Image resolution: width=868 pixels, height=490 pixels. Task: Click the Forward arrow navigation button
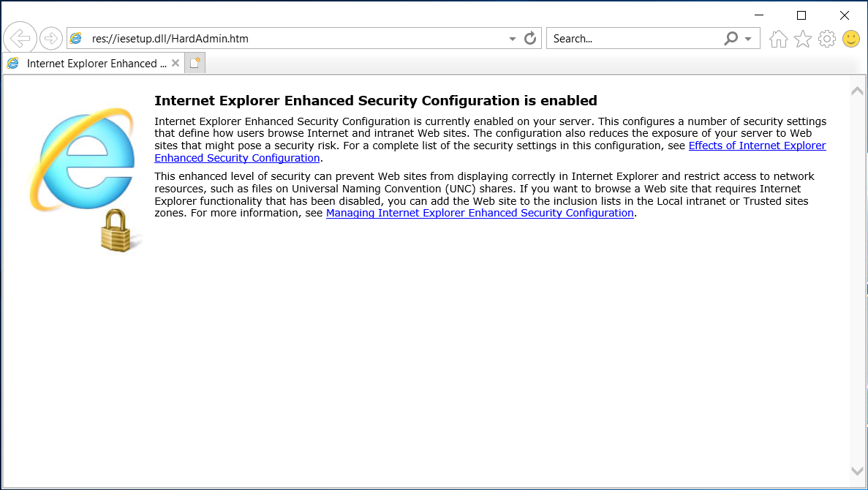point(51,38)
